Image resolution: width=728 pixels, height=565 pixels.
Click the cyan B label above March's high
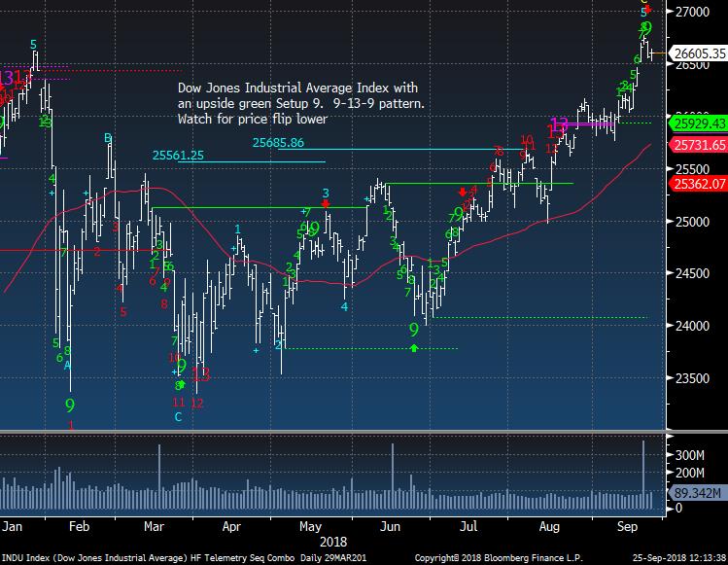point(109,138)
